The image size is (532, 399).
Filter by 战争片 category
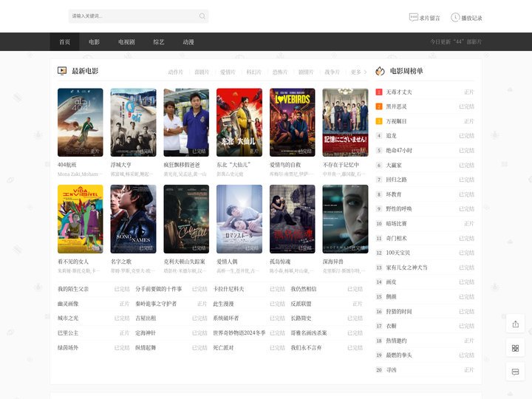(332, 72)
